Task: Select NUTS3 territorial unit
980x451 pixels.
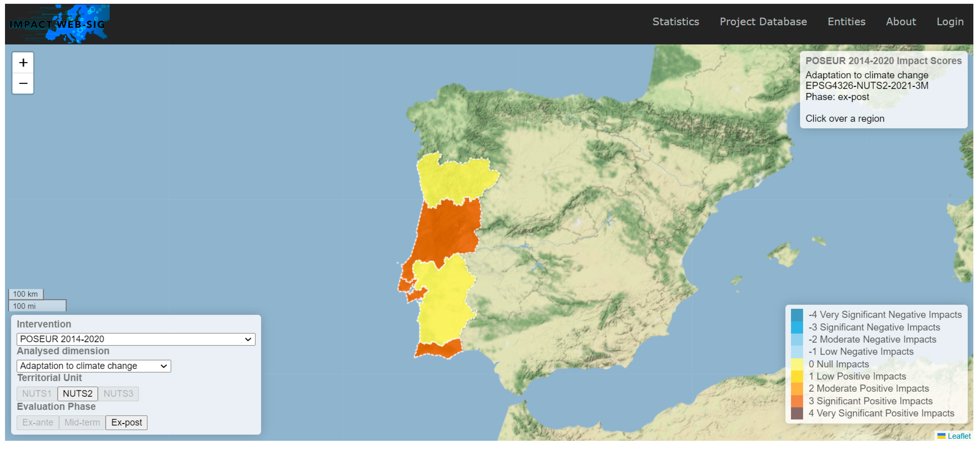Action: pos(118,394)
